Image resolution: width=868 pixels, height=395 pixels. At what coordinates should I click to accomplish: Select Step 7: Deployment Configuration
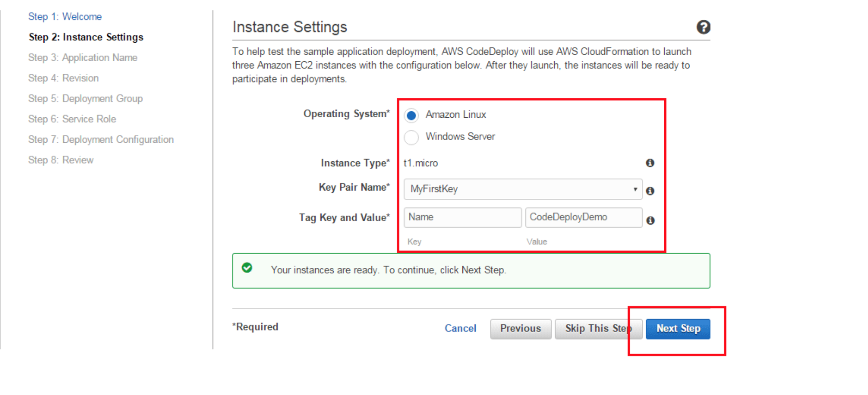click(x=101, y=140)
